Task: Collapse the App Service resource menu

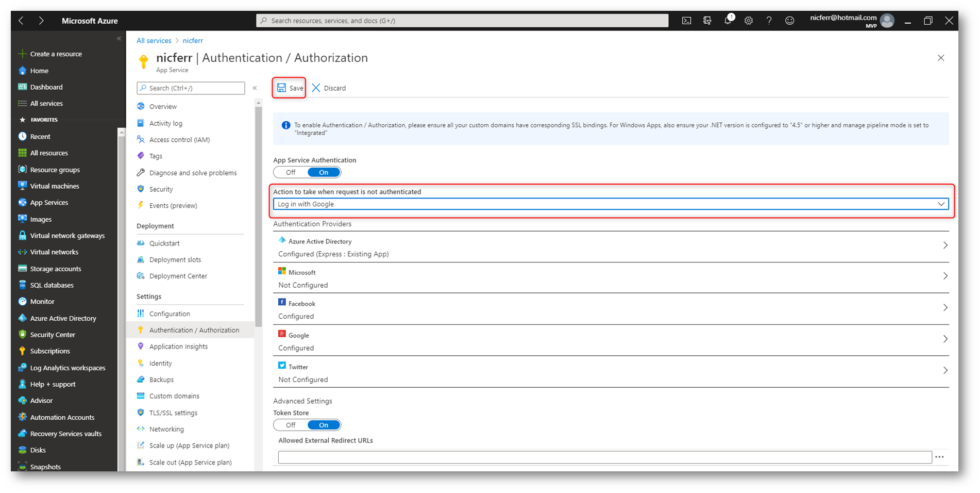Action: point(255,88)
